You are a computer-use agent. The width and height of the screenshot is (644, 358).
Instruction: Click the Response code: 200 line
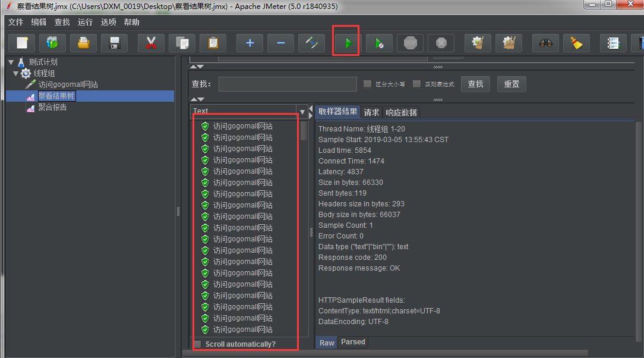coord(352,257)
